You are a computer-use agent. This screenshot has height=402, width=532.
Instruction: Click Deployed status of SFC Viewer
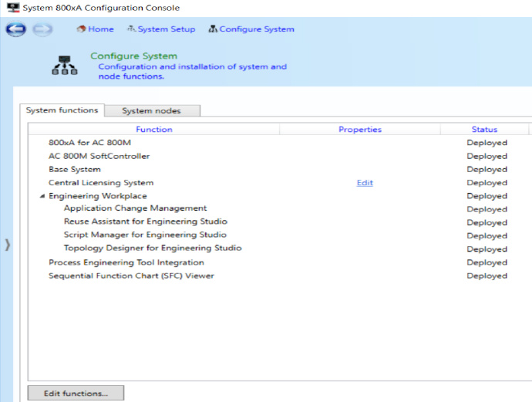pos(487,276)
